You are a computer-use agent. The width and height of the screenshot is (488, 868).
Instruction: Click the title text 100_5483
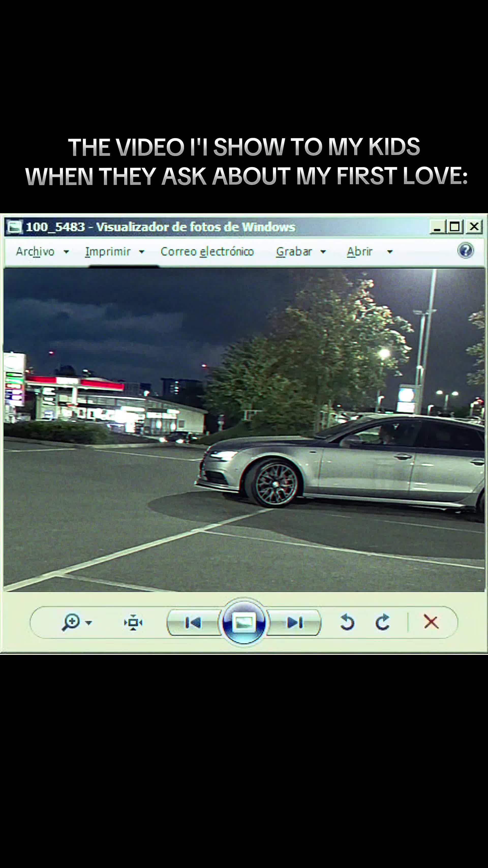pyautogui.click(x=55, y=227)
